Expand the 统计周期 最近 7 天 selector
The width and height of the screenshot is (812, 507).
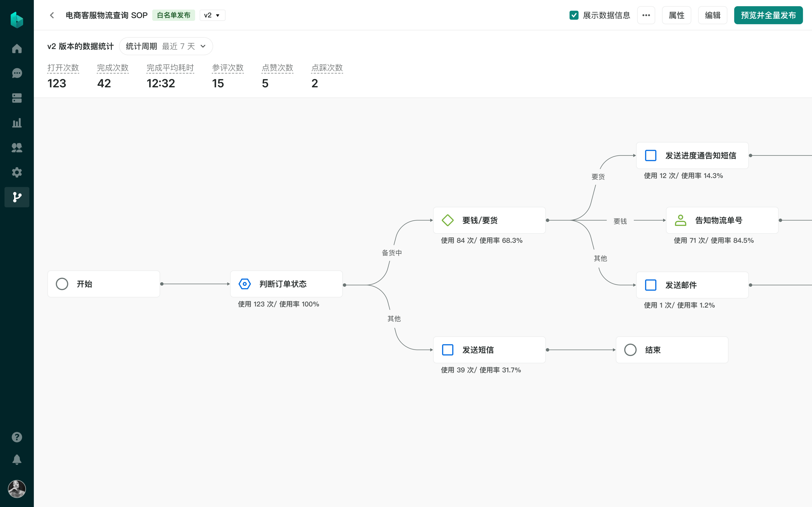click(x=166, y=46)
